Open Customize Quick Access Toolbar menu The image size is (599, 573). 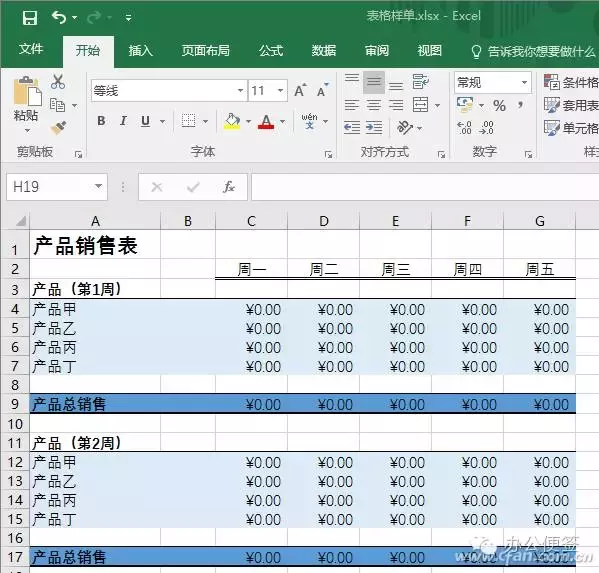128,18
